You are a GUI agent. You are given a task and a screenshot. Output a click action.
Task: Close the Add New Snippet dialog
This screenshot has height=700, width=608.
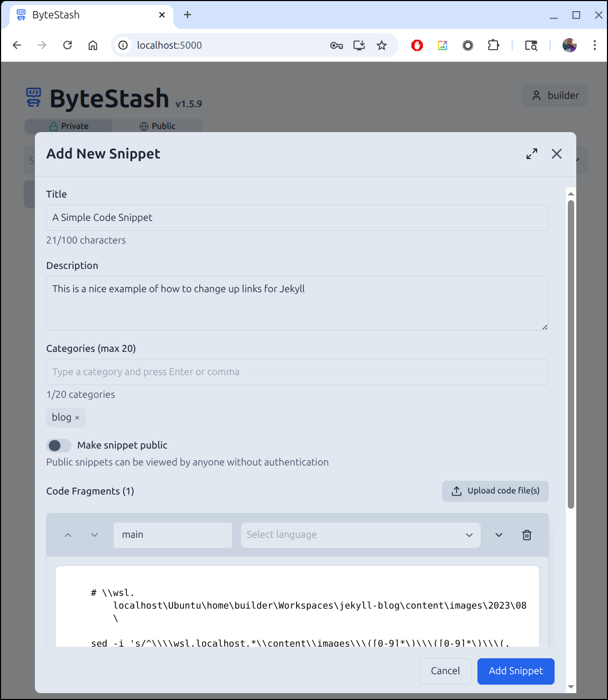556,154
